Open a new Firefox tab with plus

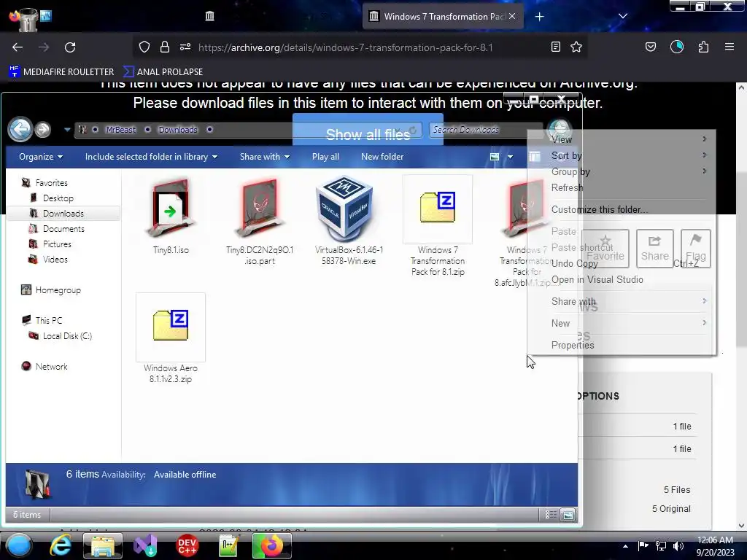pyautogui.click(x=539, y=17)
